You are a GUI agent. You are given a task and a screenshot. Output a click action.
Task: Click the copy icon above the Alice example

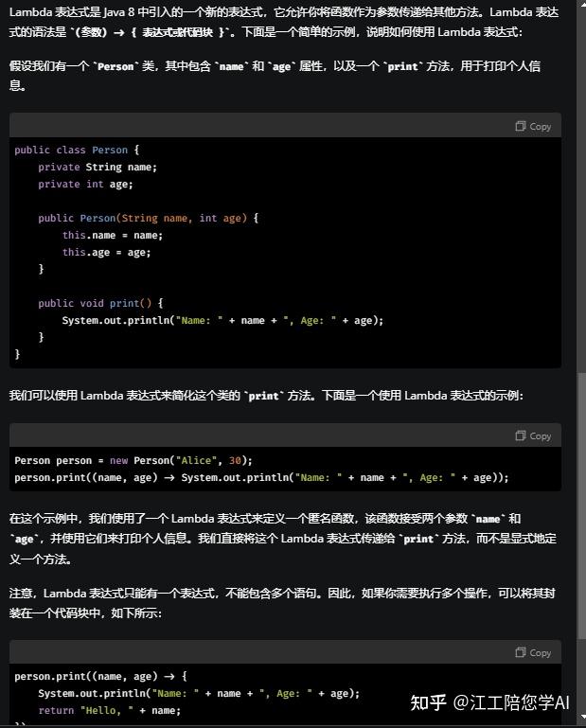[x=520, y=435]
